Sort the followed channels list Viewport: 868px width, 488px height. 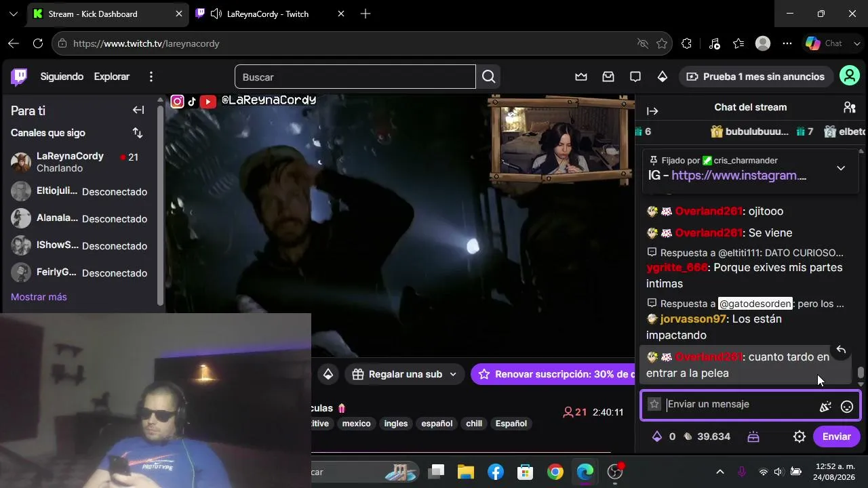[138, 133]
